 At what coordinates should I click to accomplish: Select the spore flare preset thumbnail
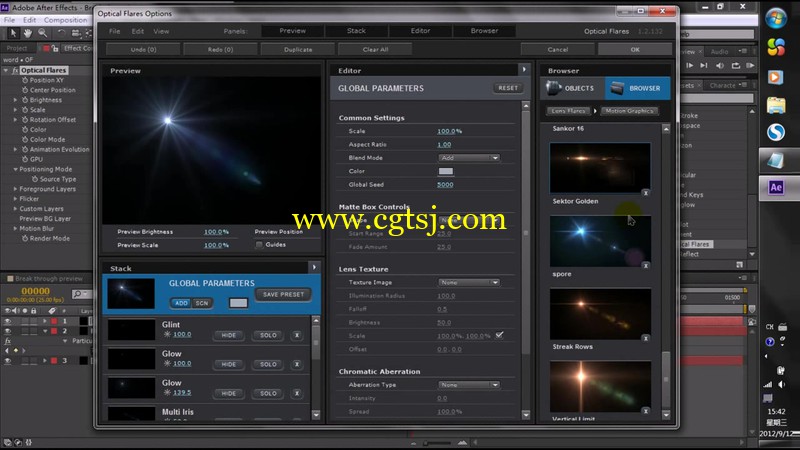(x=600, y=241)
